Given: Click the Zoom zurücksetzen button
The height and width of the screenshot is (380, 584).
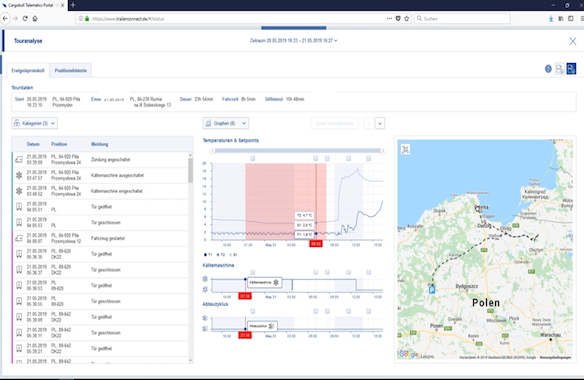Looking at the screenshot, I should click(x=334, y=123).
